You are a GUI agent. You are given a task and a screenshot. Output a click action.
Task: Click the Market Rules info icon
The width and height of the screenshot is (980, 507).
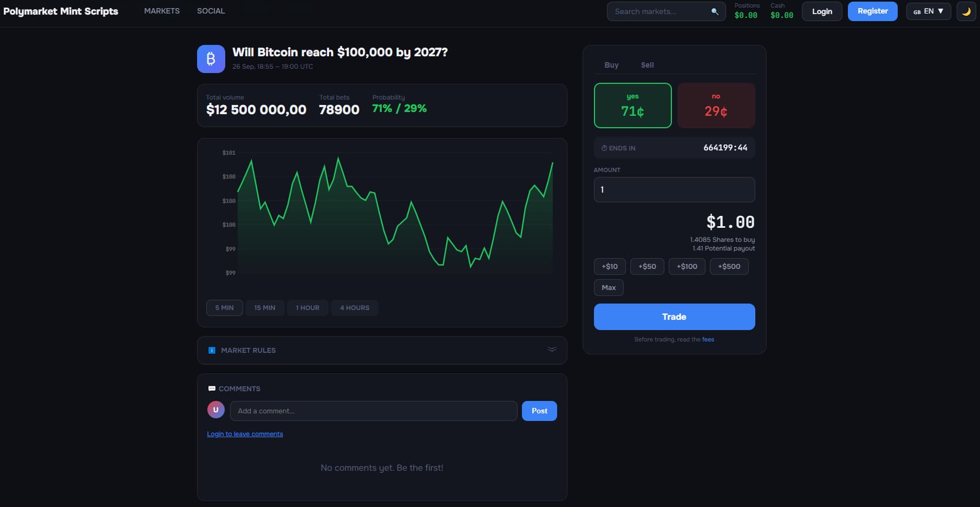212,351
